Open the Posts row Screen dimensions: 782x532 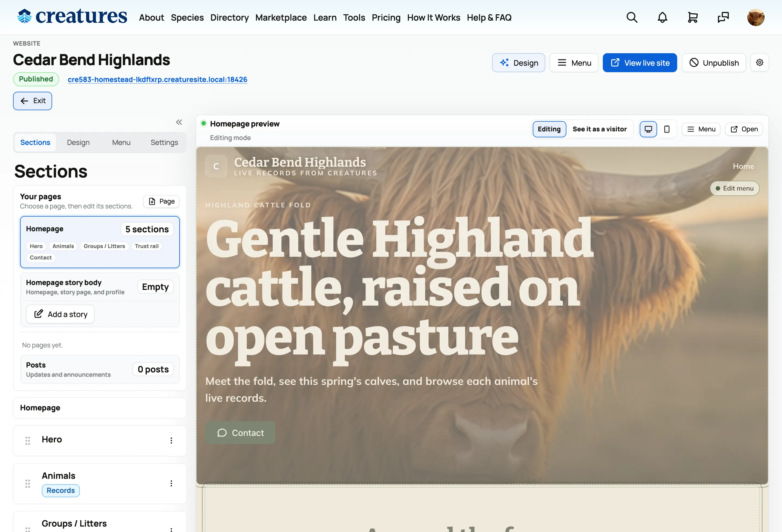pos(100,369)
